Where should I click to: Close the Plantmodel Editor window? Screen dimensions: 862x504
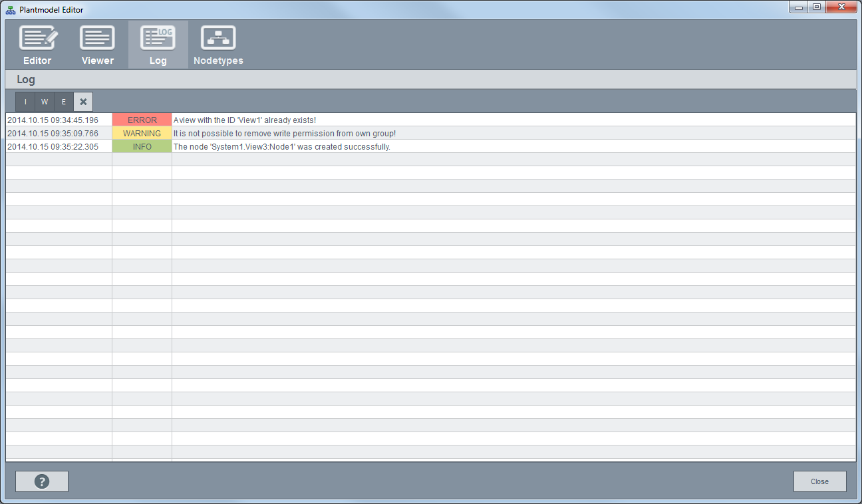[x=841, y=7]
